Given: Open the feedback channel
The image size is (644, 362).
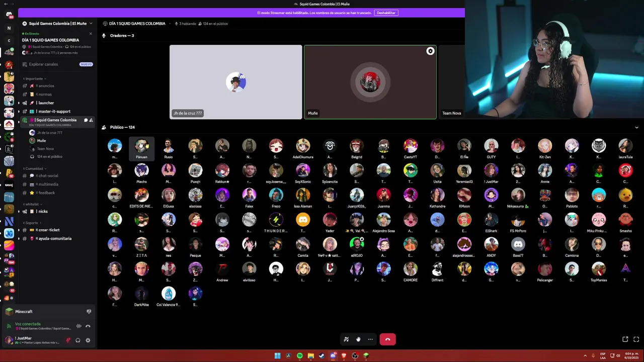Looking at the screenshot, I should [57, 193].
